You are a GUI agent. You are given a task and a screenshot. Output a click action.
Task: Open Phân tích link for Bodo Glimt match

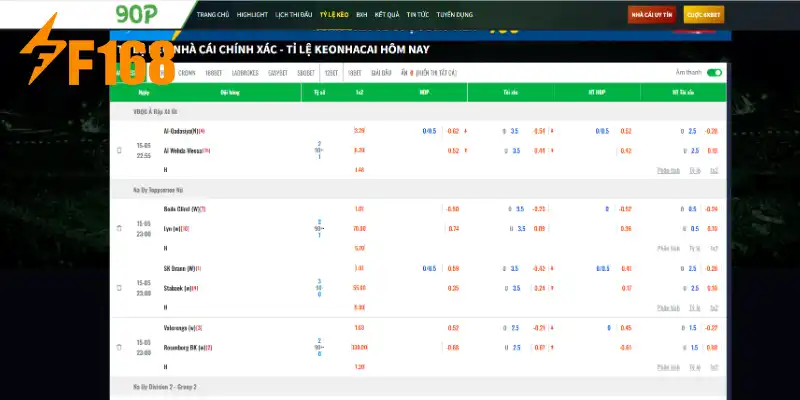click(x=668, y=248)
